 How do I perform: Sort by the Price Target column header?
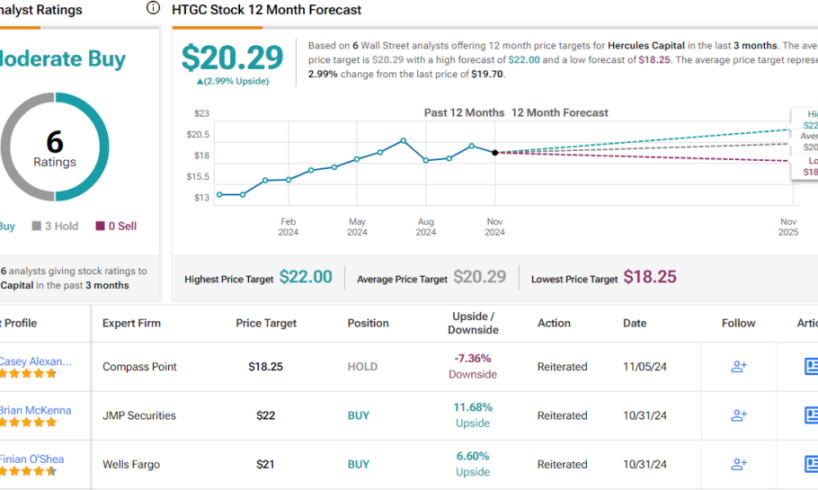pos(263,323)
